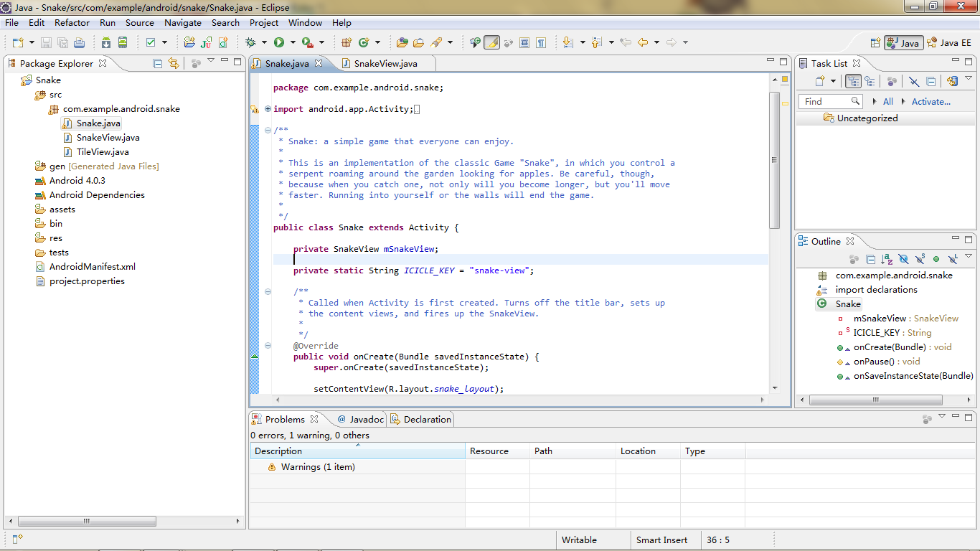Image resolution: width=980 pixels, height=551 pixels.
Task: Click the New JUnit test icon in toolbar
Action: (x=205, y=43)
